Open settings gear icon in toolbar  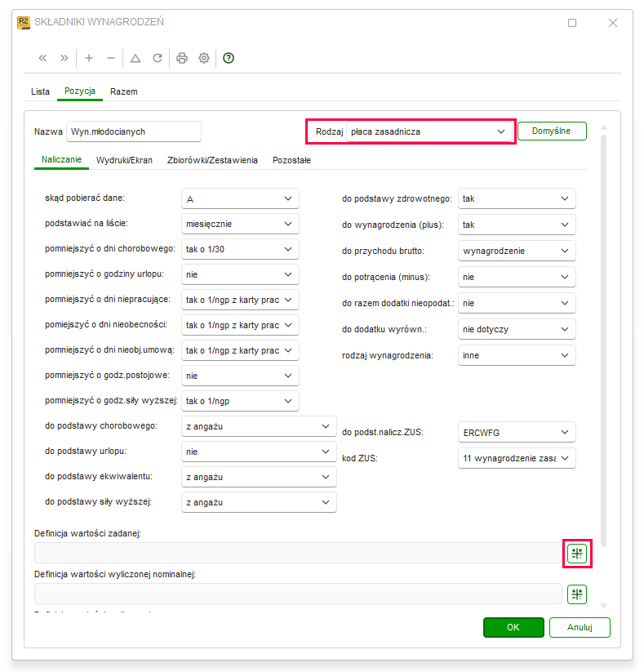(204, 58)
